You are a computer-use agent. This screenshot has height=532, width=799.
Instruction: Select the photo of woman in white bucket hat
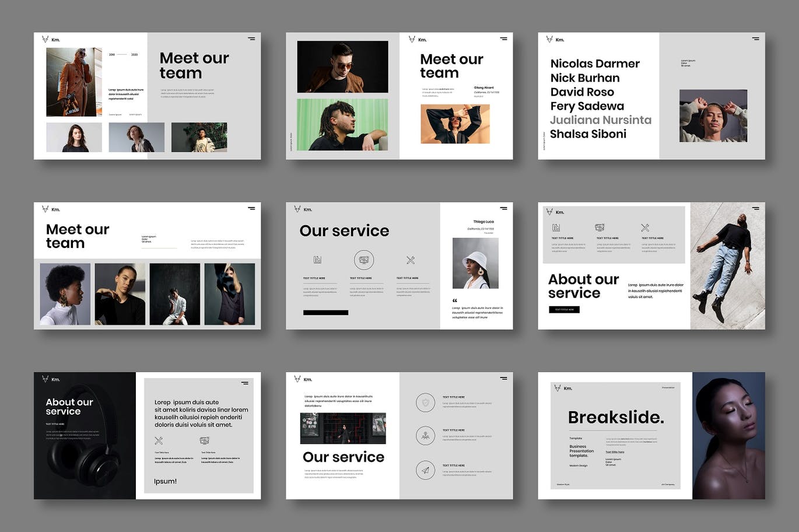pyautogui.click(x=475, y=263)
